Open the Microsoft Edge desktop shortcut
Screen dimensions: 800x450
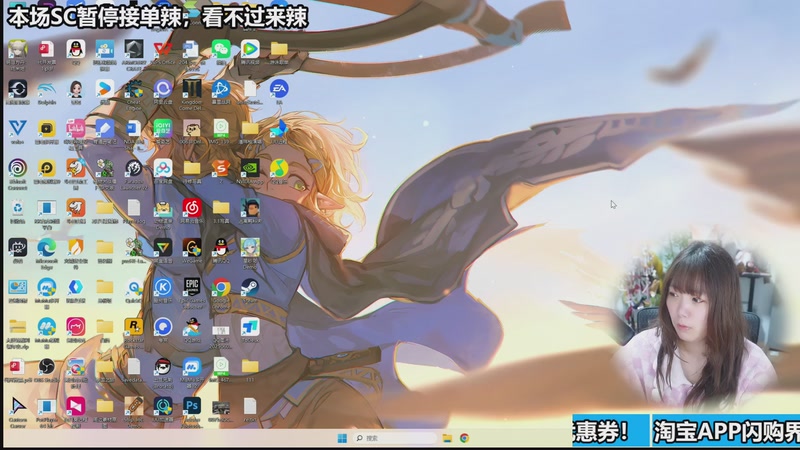point(46,248)
